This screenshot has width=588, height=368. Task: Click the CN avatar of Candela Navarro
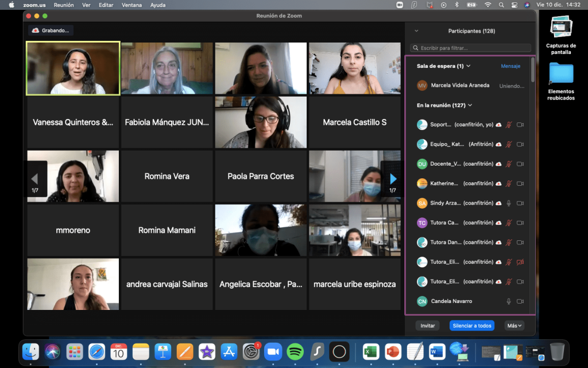point(422,301)
